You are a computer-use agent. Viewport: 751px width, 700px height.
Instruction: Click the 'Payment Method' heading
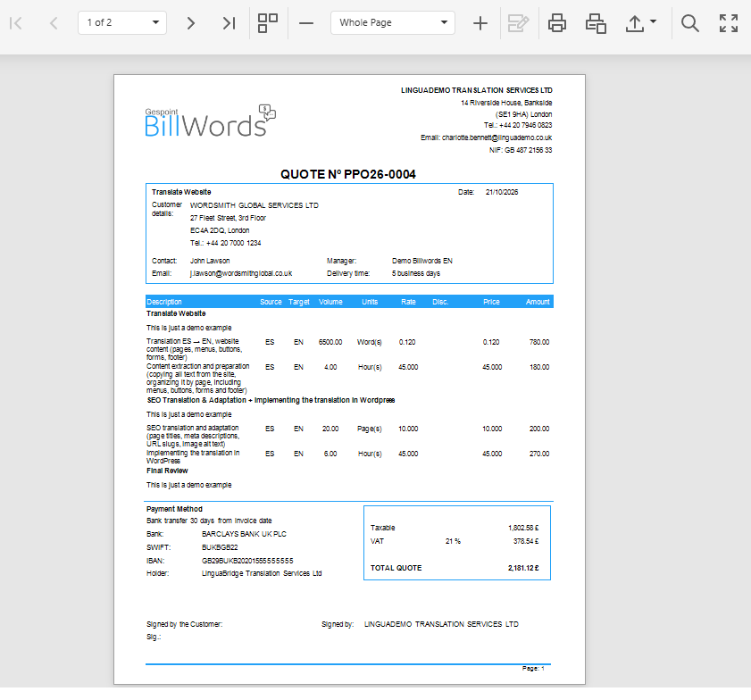tap(174, 508)
